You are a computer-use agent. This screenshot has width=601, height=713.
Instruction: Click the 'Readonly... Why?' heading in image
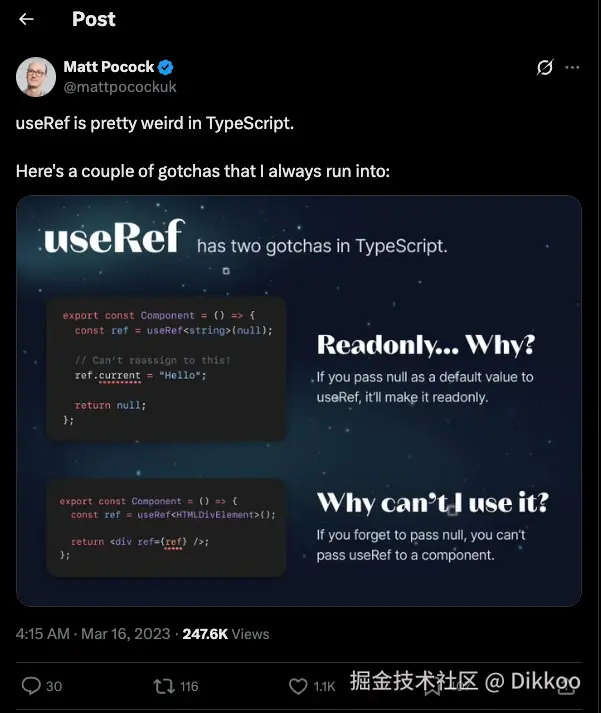(425, 346)
